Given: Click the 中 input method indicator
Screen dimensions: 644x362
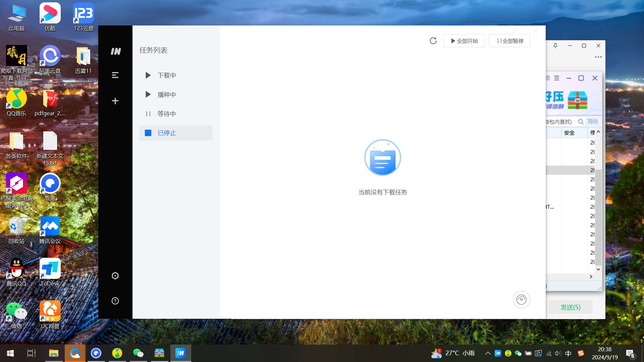Looking at the screenshot, I should 568,353.
